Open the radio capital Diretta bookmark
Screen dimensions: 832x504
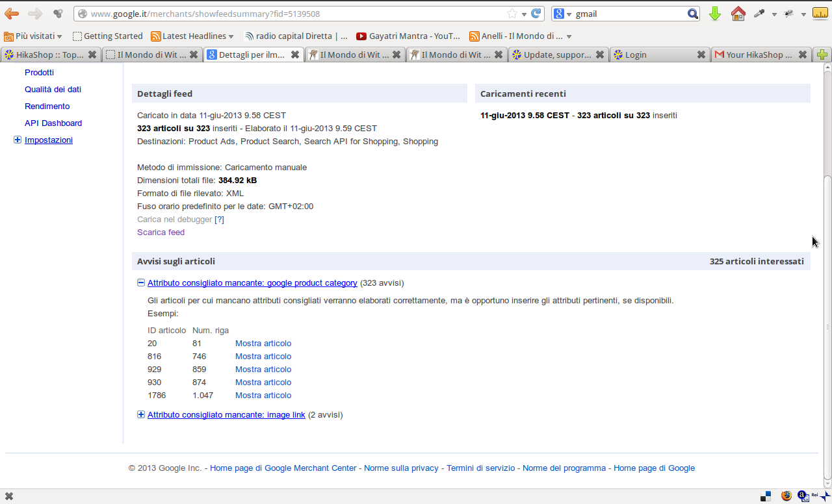click(x=296, y=36)
